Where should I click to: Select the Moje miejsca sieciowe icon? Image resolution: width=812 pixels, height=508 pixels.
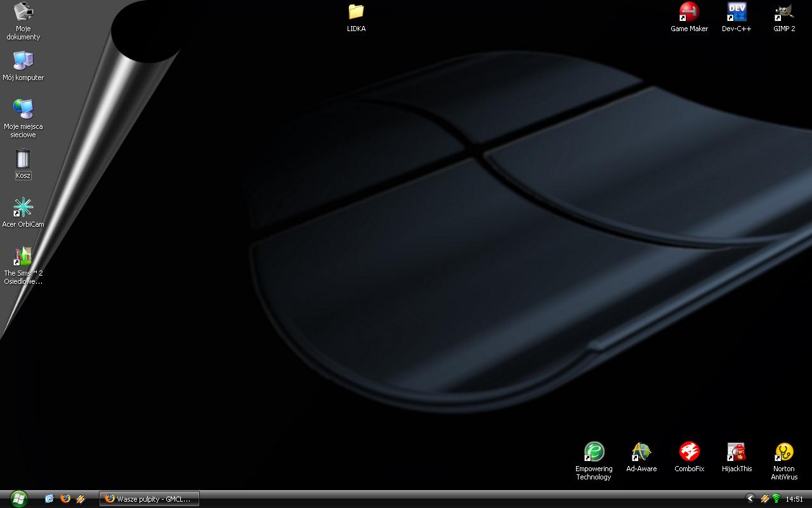(23, 110)
